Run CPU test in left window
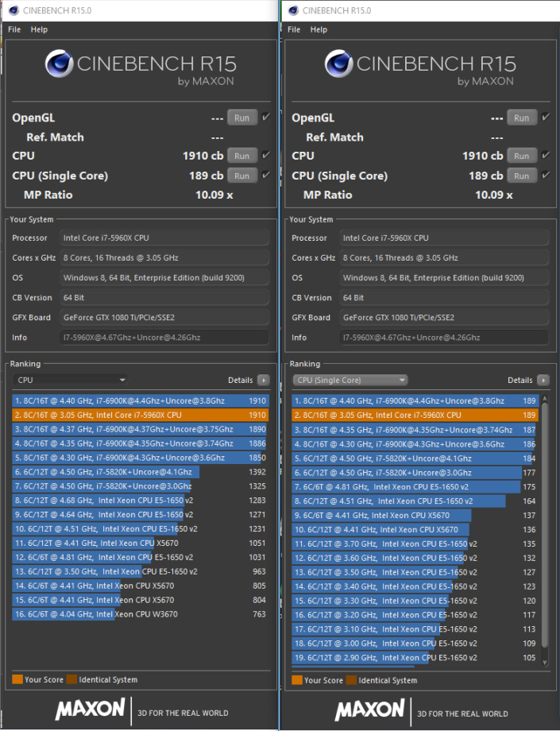Image resolution: width=560 pixels, height=731 pixels. [241, 156]
